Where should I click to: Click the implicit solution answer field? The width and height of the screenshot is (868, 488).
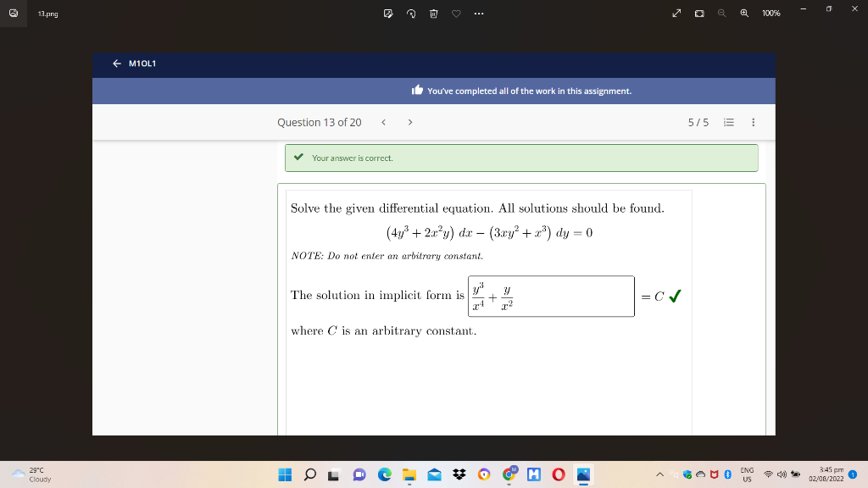pos(551,296)
